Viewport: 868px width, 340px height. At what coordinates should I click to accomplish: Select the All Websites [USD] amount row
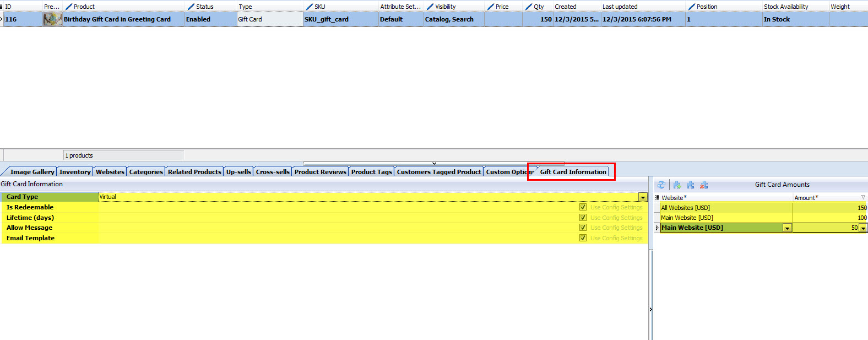pyautogui.click(x=726, y=208)
